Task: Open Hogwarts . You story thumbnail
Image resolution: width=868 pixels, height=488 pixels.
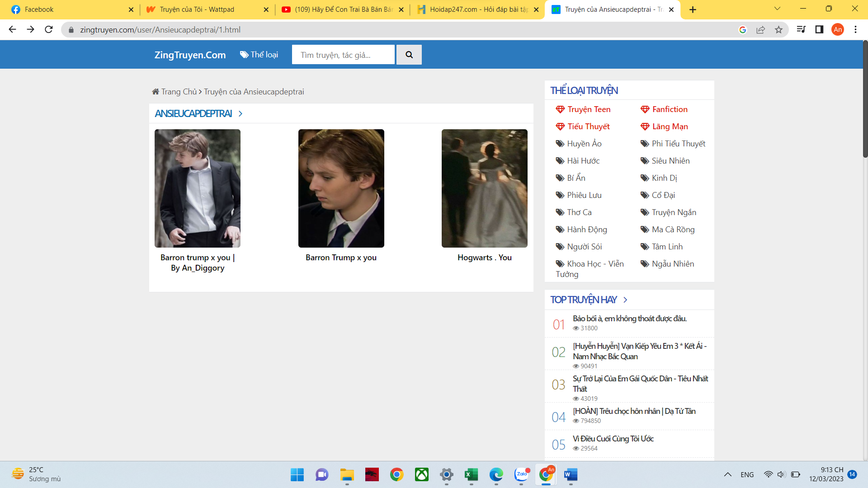Action: coord(484,188)
